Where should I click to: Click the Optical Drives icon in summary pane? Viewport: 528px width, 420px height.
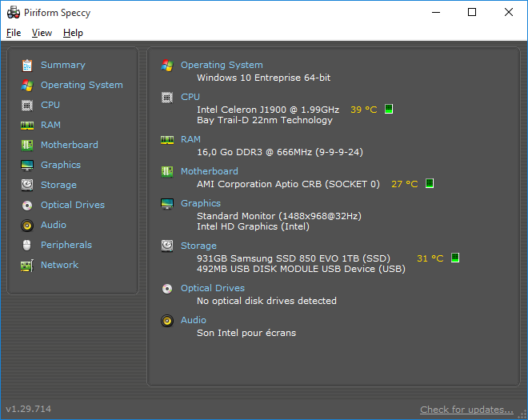click(x=167, y=289)
